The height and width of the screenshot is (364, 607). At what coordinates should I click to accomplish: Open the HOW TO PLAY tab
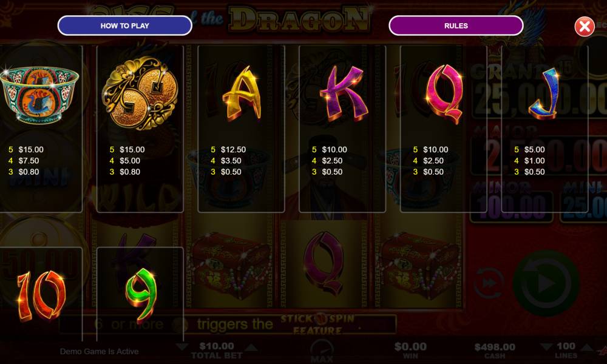point(124,25)
